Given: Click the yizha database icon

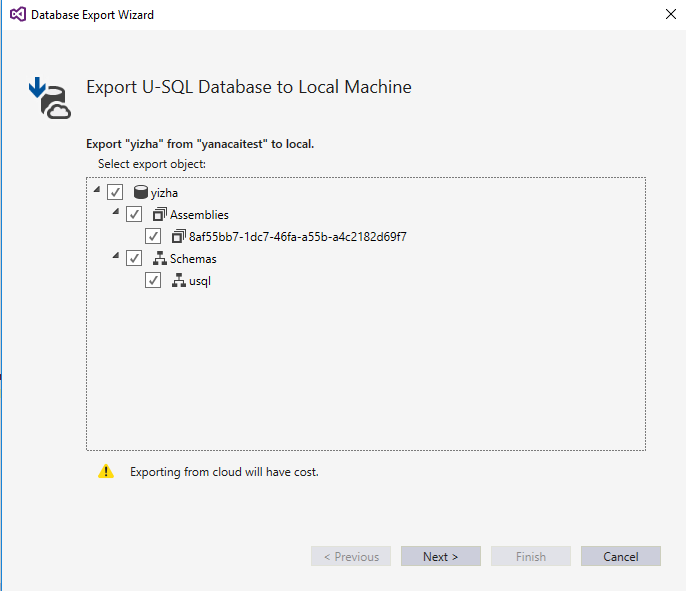Looking at the screenshot, I should (140, 192).
